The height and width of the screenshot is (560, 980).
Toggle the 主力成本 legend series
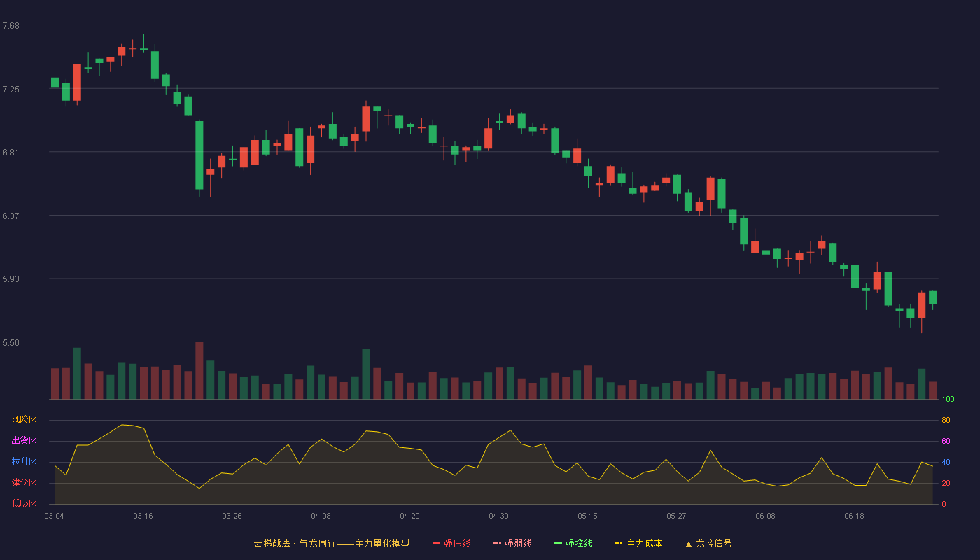638,543
